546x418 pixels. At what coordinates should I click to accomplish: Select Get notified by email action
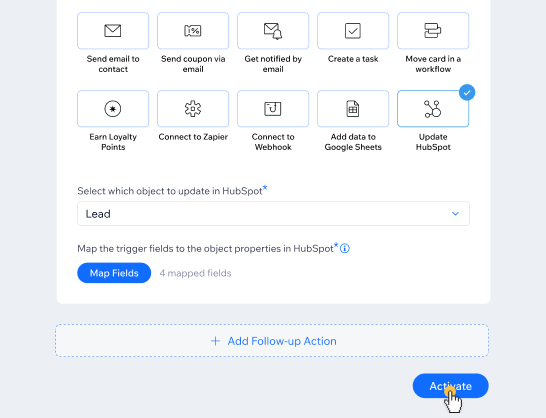[x=273, y=31]
